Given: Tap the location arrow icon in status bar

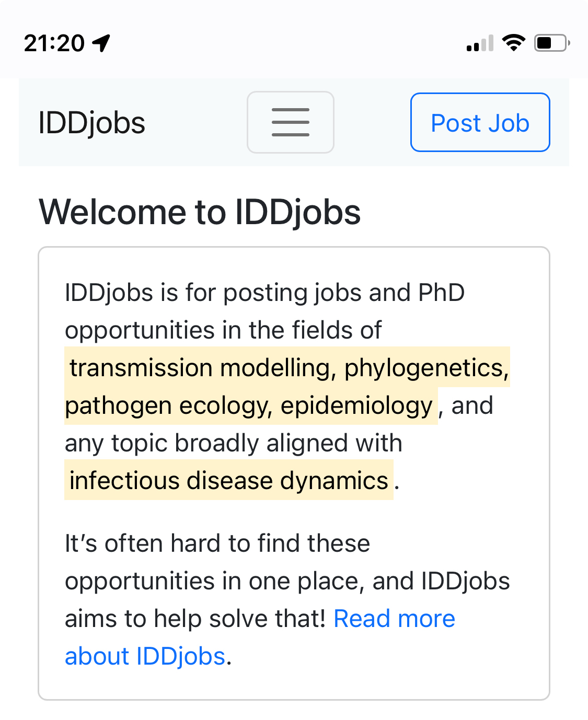Looking at the screenshot, I should pyautogui.click(x=101, y=43).
